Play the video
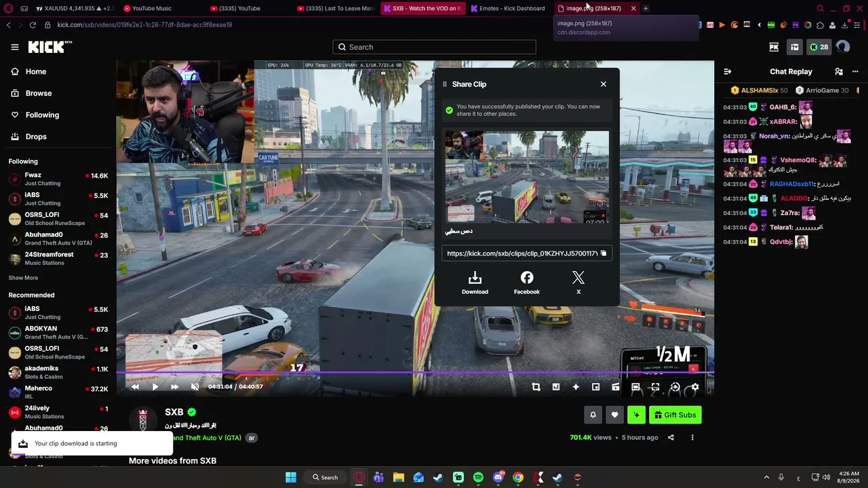The height and width of the screenshot is (488, 868). click(155, 386)
